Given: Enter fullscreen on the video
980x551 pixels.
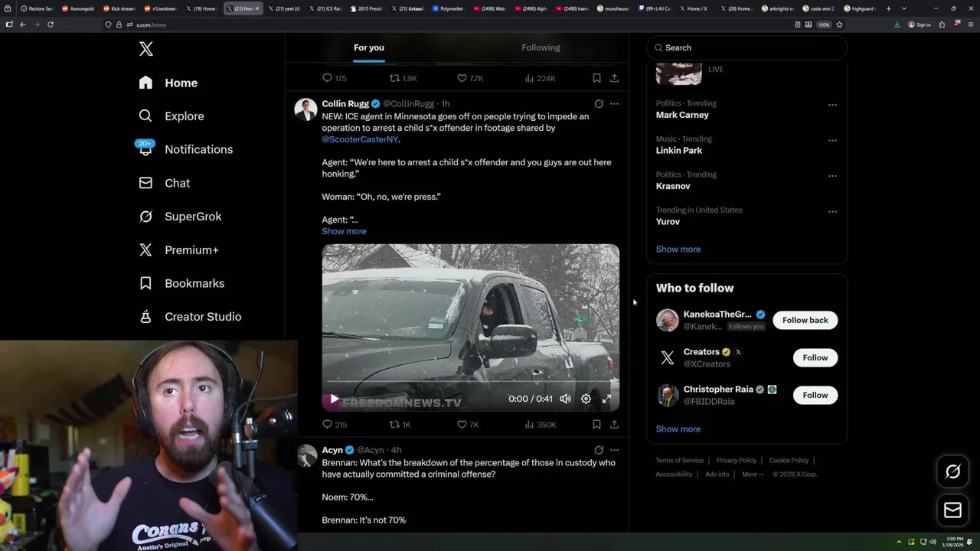Looking at the screenshot, I should [606, 399].
